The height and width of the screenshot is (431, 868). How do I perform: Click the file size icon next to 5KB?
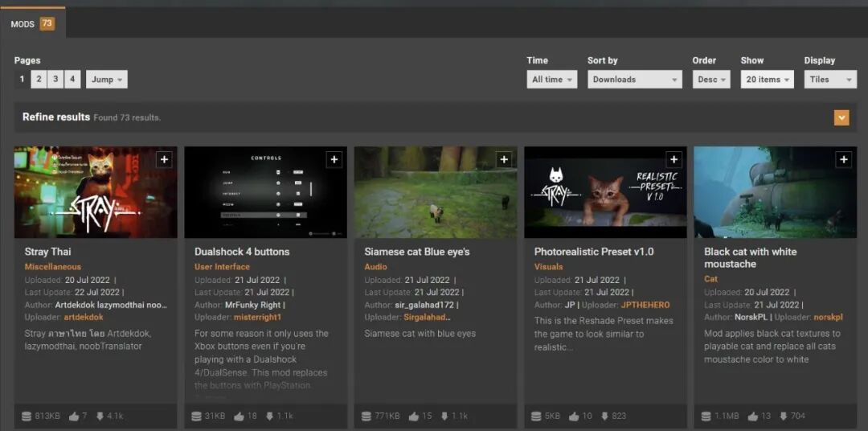click(x=535, y=416)
